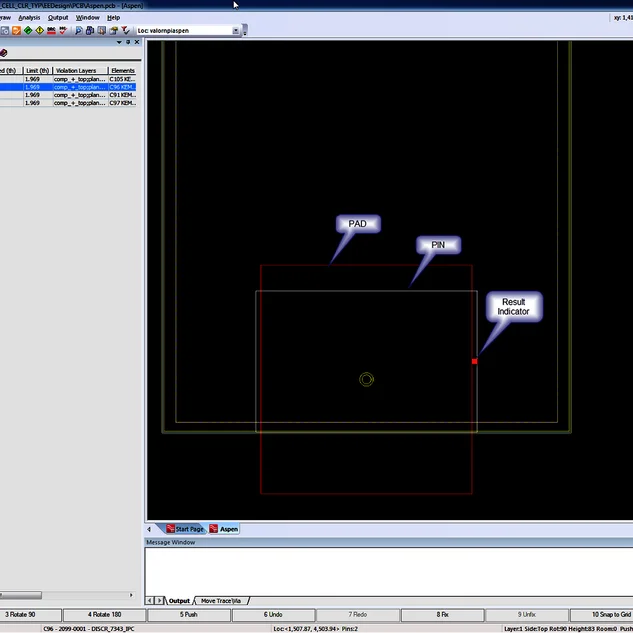Click the Loc coordinates status bar text

tap(316, 629)
